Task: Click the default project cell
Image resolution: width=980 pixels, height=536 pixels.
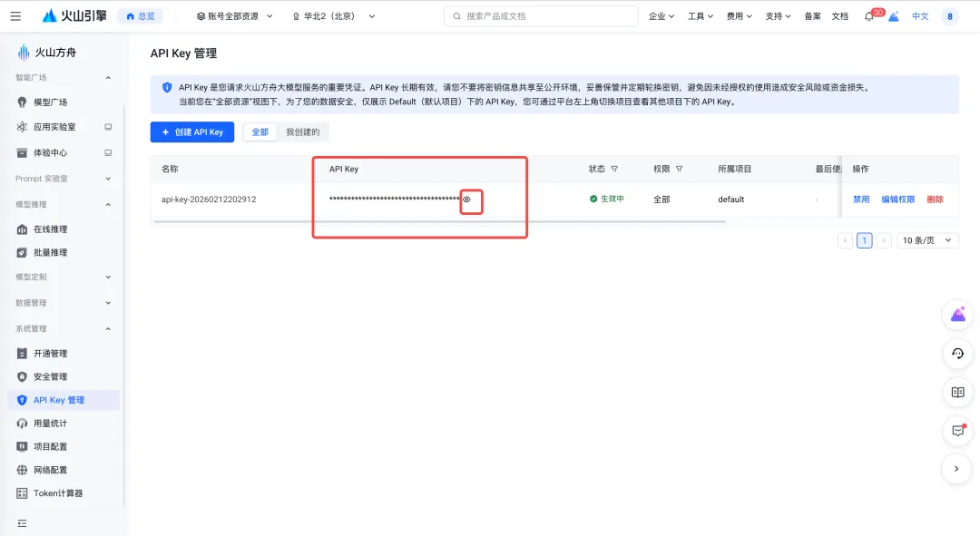Action: [730, 200]
